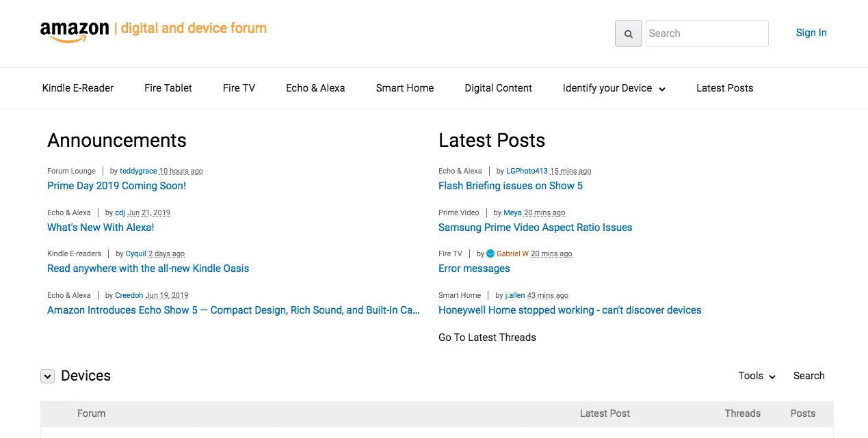The height and width of the screenshot is (438, 868).
Task: Click the magnifier search button
Action: point(629,33)
